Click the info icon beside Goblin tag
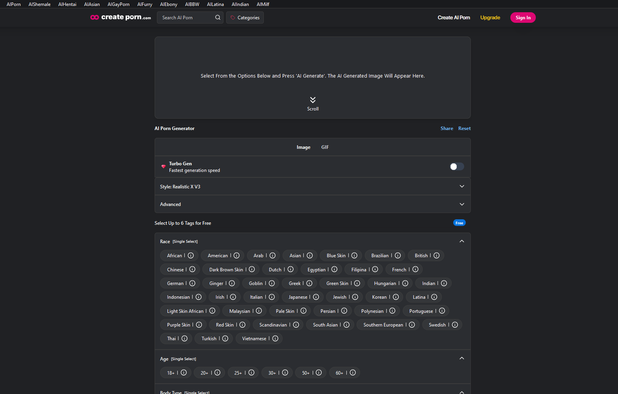Viewport: 618px width, 394px height. click(x=272, y=283)
